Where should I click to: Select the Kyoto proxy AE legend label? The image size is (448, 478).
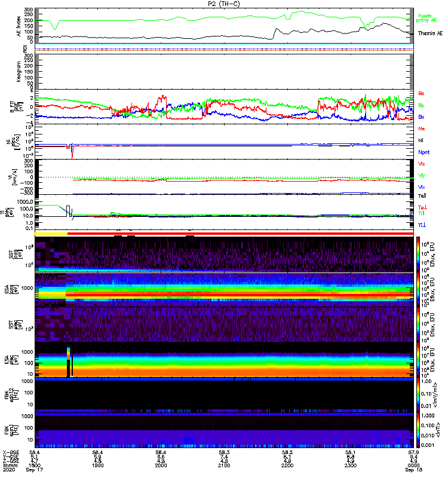point(426,18)
